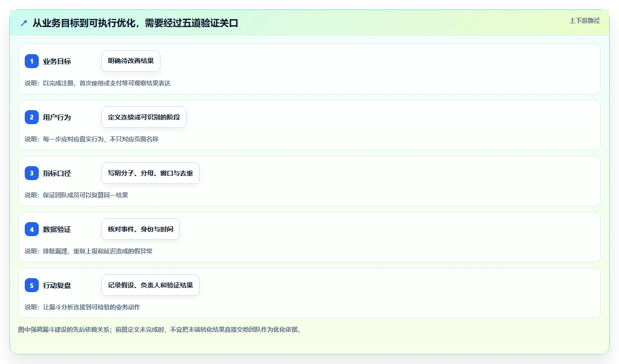619x364 pixels.
Task: Click the 上下游路径 label
Action: (584, 21)
